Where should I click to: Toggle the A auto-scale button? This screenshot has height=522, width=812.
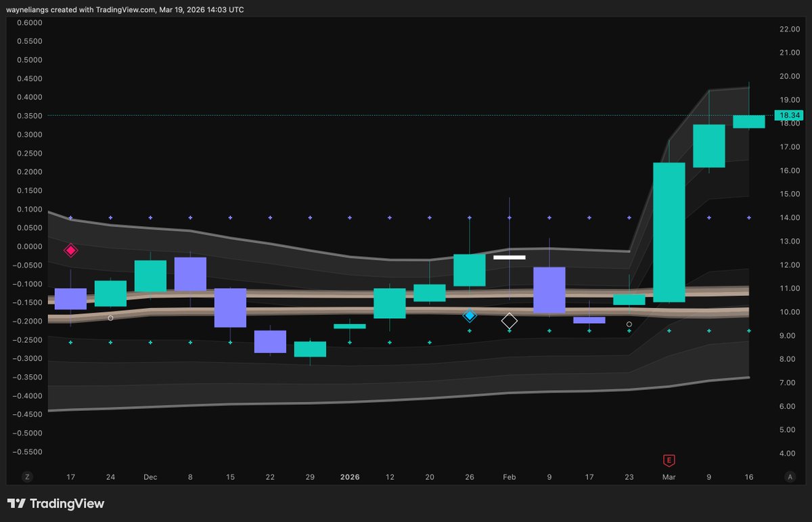pos(790,477)
